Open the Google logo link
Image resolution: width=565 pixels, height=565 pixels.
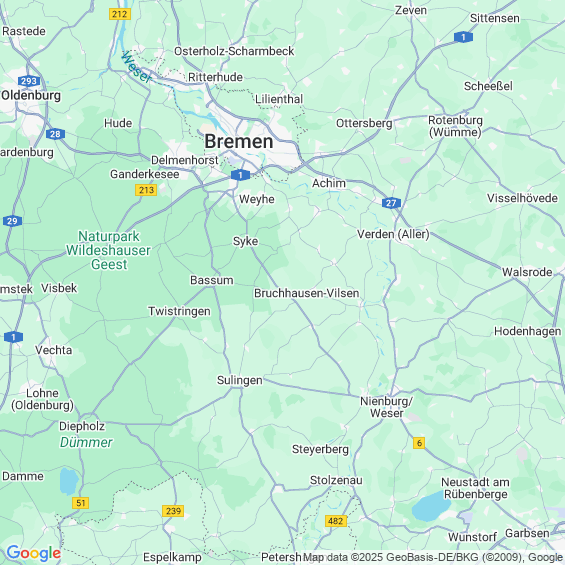click(x=34, y=553)
